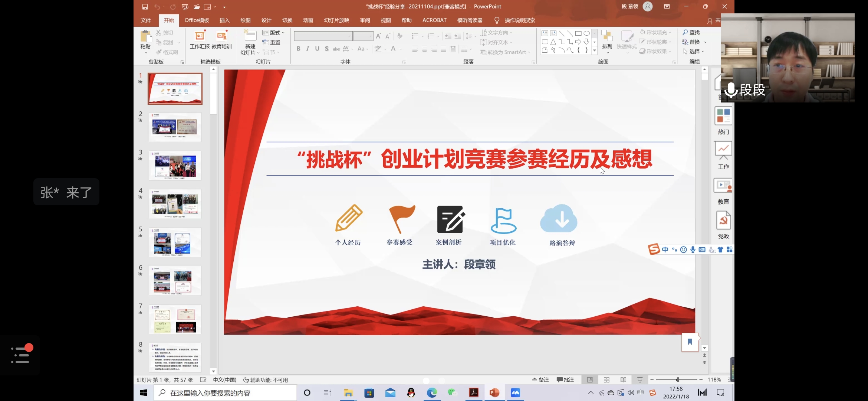Open Reading view from status bar
The width and height of the screenshot is (868, 401).
click(x=623, y=380)
